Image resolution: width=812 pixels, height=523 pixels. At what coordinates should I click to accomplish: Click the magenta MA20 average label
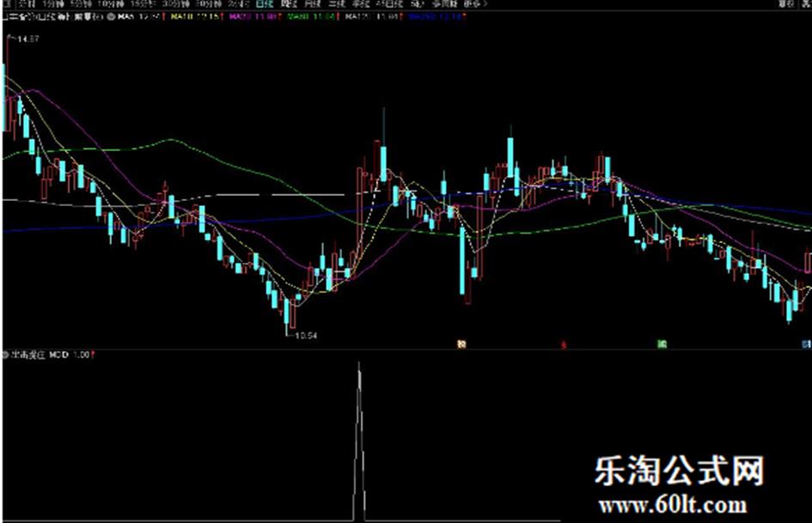253,16
